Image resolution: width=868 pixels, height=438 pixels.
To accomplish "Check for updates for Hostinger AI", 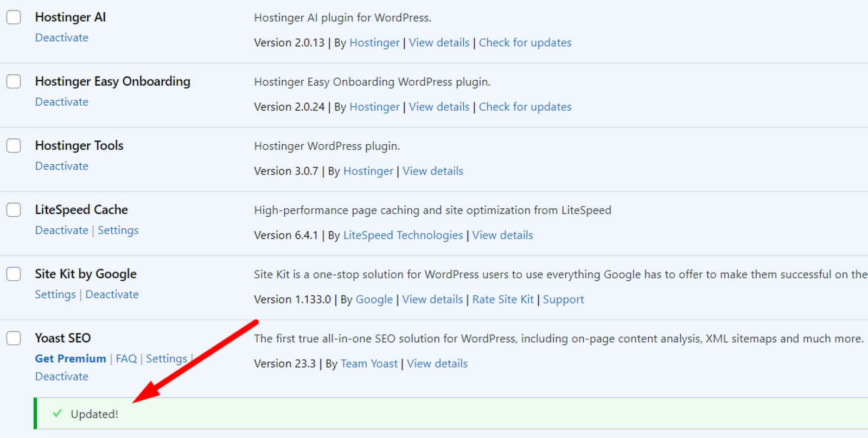I will (525, 43).
